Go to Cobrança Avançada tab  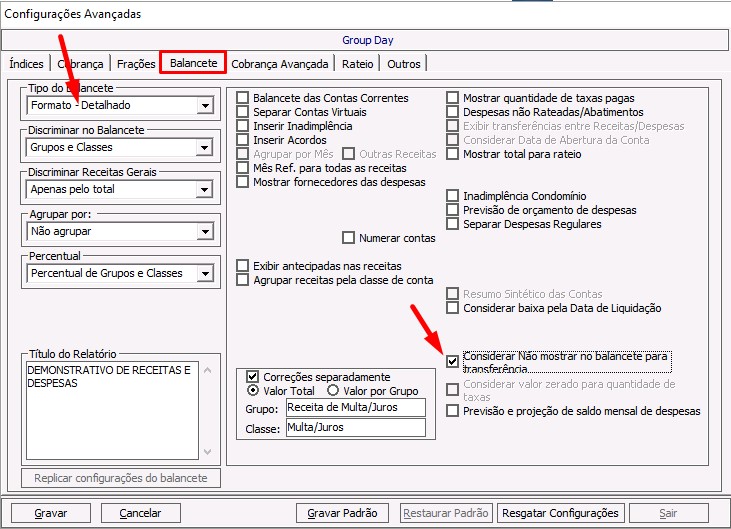[280, 64]
